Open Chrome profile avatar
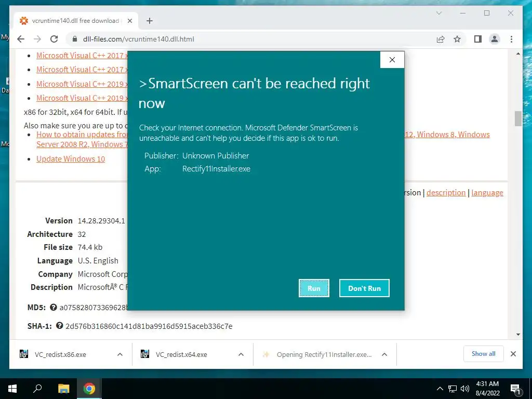This screenshot has height=399, width=532. tap(495, 39)
